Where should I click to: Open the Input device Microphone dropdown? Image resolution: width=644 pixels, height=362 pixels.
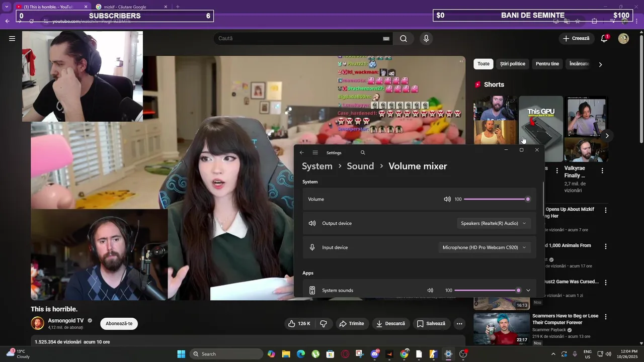pyautogui.click(x=484, y=247)
